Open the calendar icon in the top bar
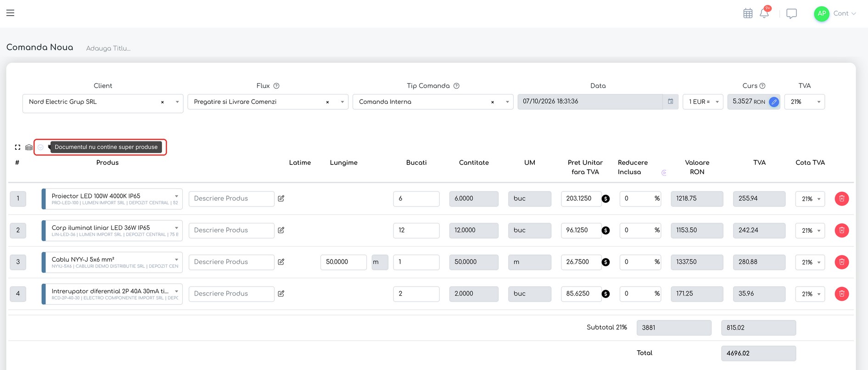This screenshot has height=370, width=868. [748, 13]
